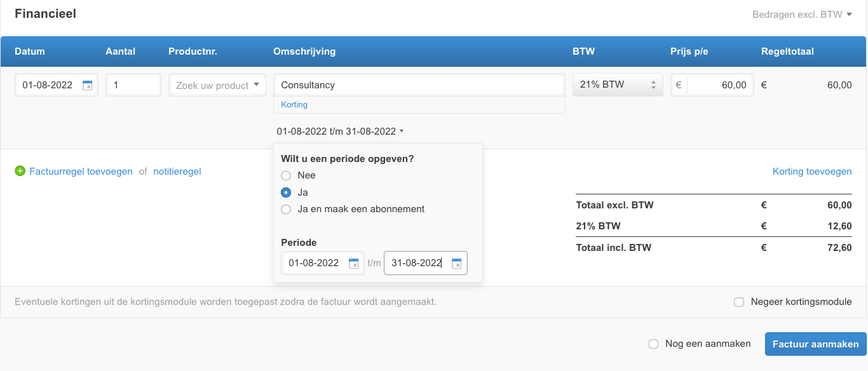Enable 'Negeer kortingsmodule' checkbox
The width and height of the screenshot is (868, 371).
click(739, 302)
